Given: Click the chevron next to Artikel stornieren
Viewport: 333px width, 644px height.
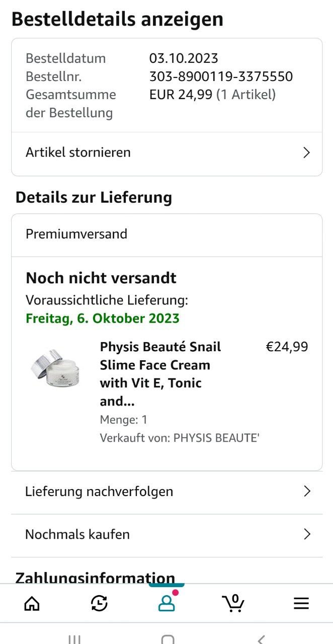Looking at the screenshot, I should click(306, 153).
